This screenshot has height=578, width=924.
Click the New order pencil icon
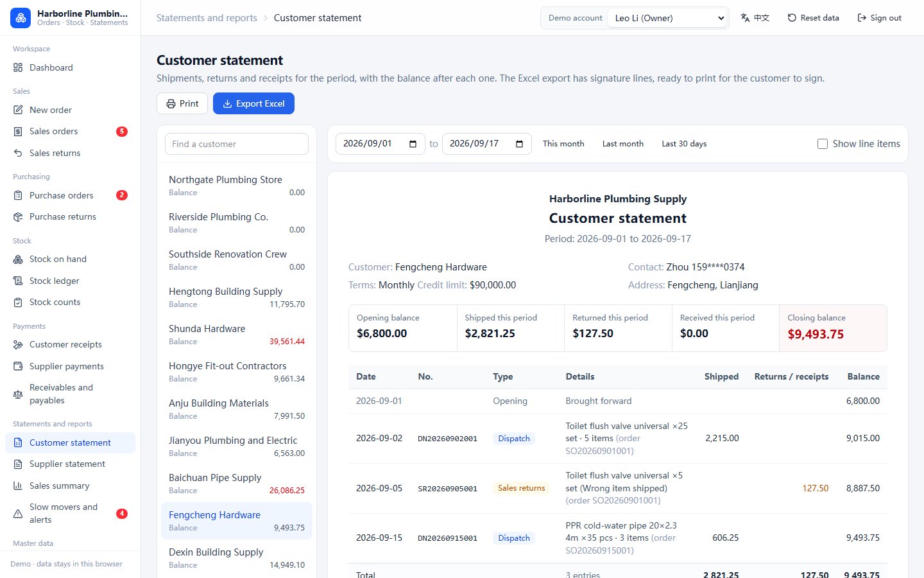pyautogui.click(x=18, y=110)
